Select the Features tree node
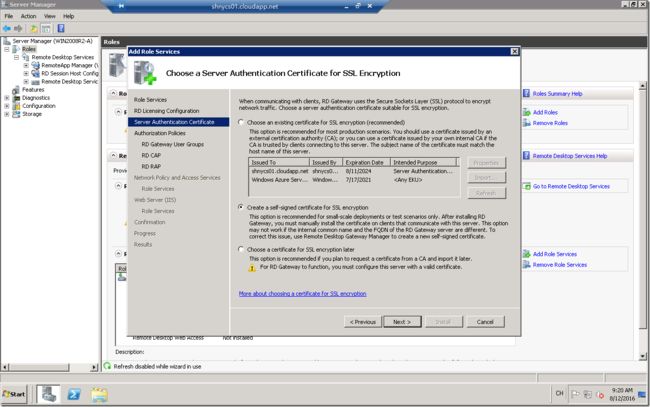The height and width of the screenshot is (407, 650). point(33,90)
